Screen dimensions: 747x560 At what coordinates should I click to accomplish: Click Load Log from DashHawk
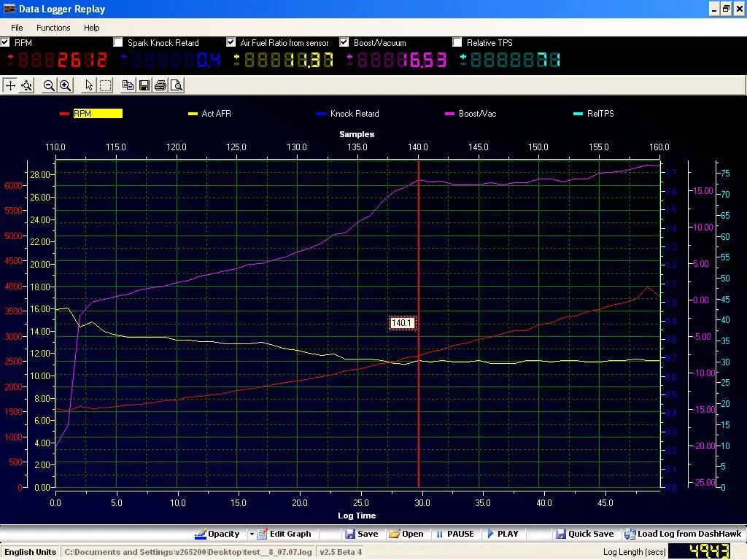pyautogui.click(x=684, y=534)
